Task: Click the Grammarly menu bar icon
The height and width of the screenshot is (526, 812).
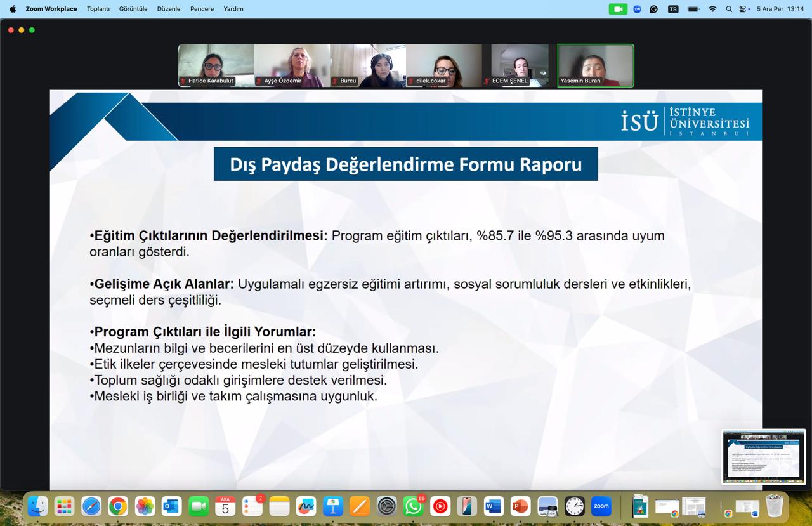Action: [x=654, y=9]
